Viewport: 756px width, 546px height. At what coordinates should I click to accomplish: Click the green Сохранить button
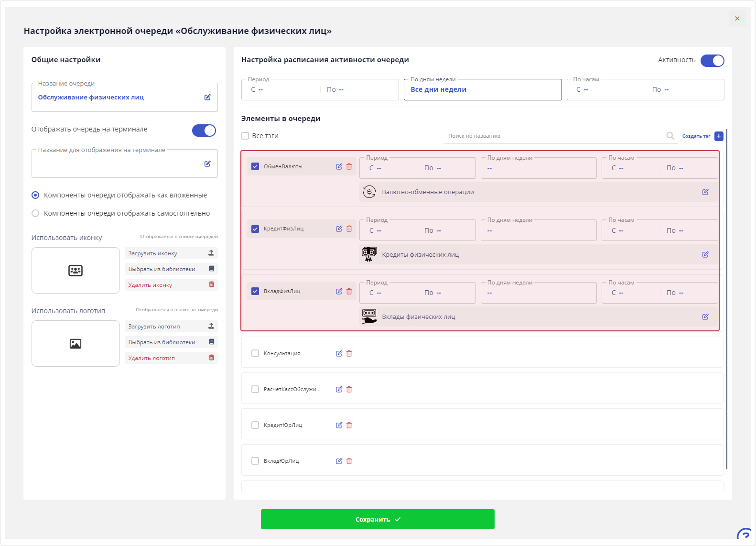pos(378,519)
